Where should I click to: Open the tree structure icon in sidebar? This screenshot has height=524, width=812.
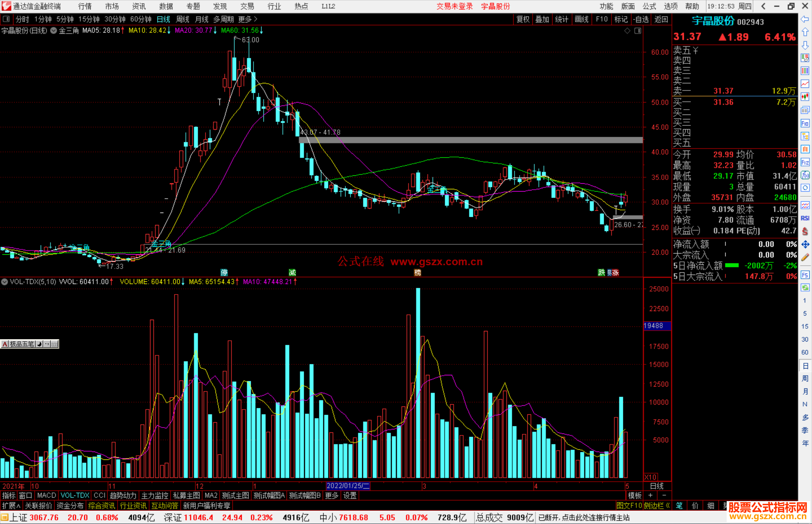(x=805, y=136)
